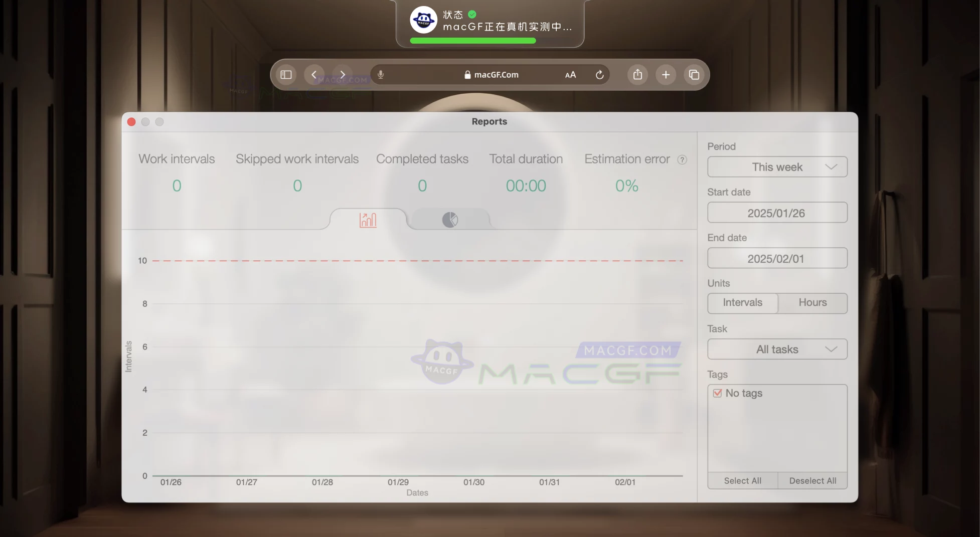Uncheck the No tags checkbox

717,393
